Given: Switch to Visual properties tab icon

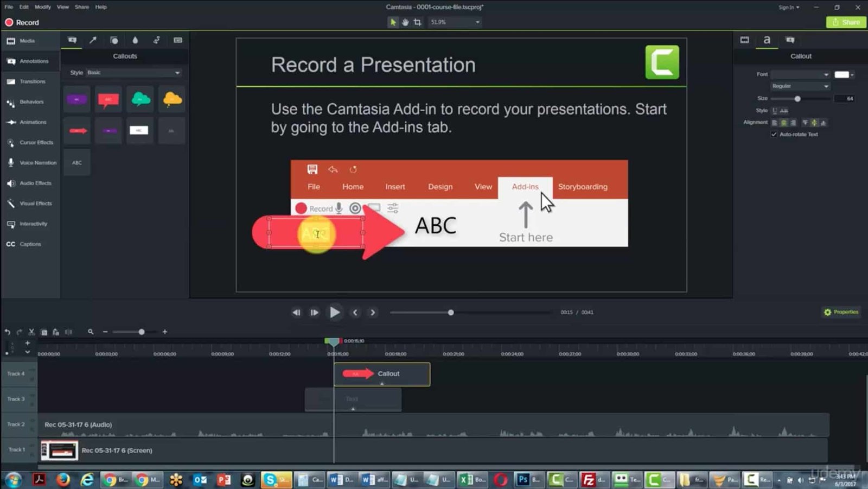Looking at the screenshot, I should (744, 40).
